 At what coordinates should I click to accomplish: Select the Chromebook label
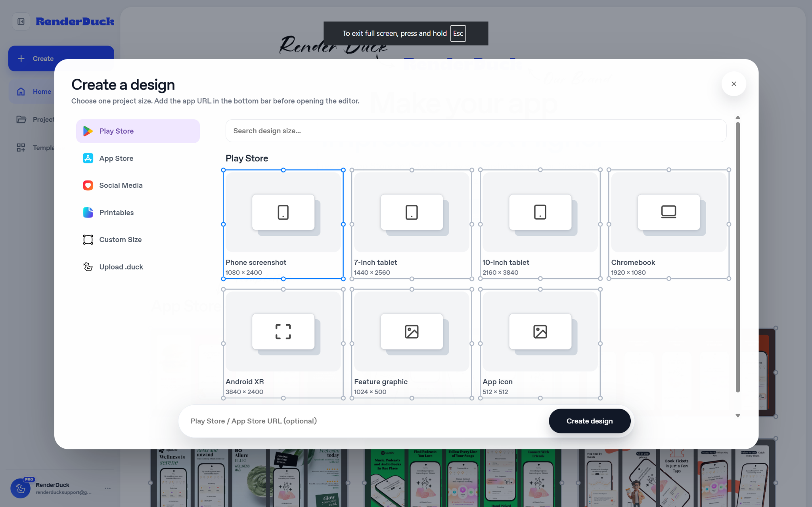pyautogui.click(x=633, y=262)
